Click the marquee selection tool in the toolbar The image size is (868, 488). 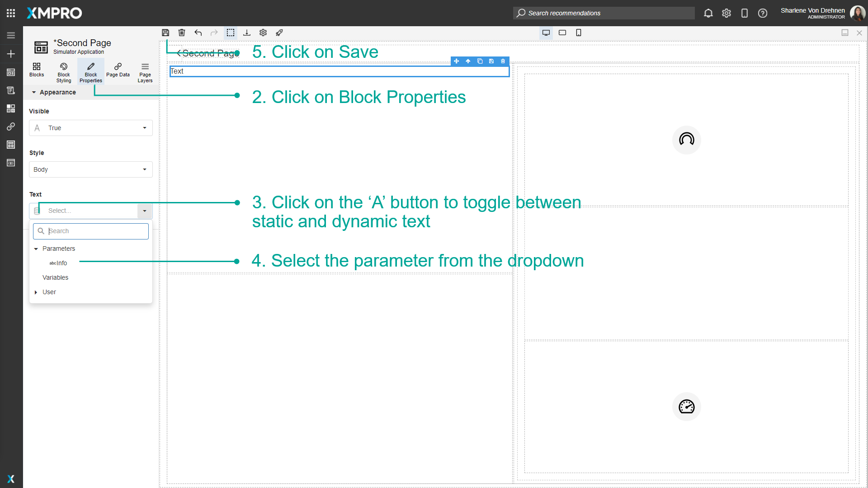(x=231, y=33)
